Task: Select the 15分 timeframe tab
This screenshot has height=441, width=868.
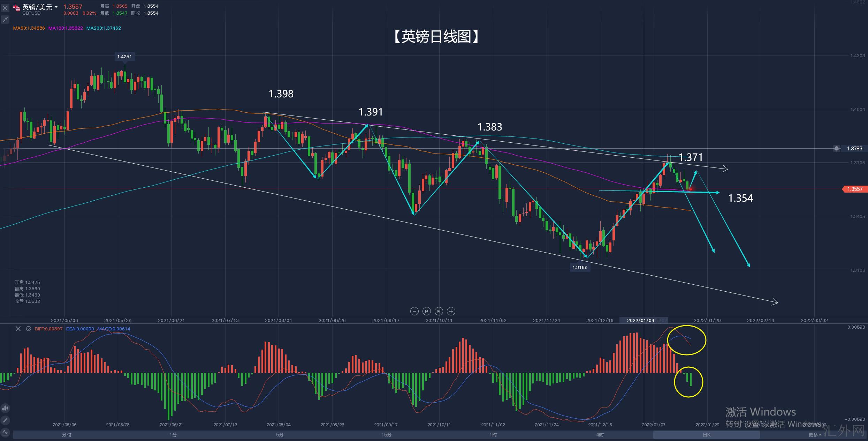Action: pyautogui.click(x=386, y=435)
